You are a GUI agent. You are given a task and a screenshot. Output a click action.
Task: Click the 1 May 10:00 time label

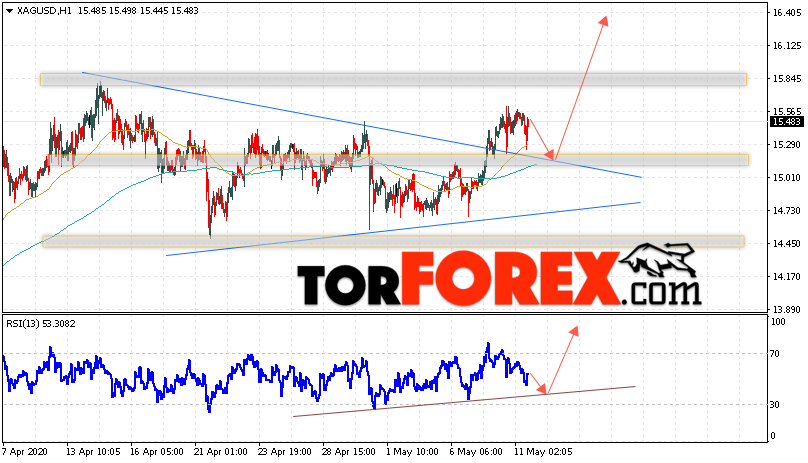pos(412,452)
